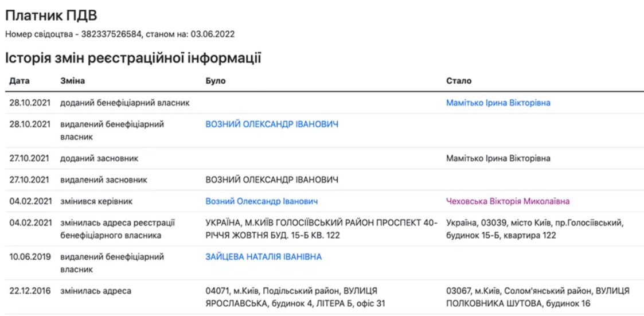This screenshot has width=644, height=316.
Task: Select the видалений засновник cell
Action: pyautogui.click(x=104, y=180)
